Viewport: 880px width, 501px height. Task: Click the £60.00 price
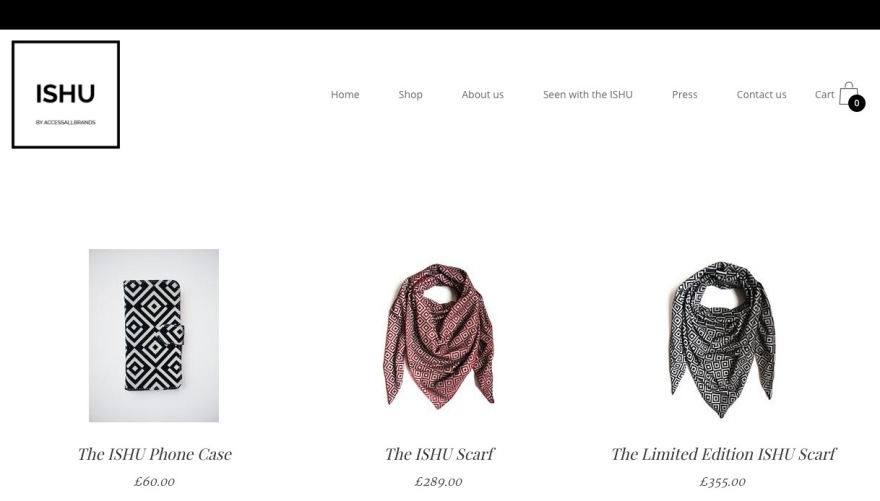coord(154,481)
